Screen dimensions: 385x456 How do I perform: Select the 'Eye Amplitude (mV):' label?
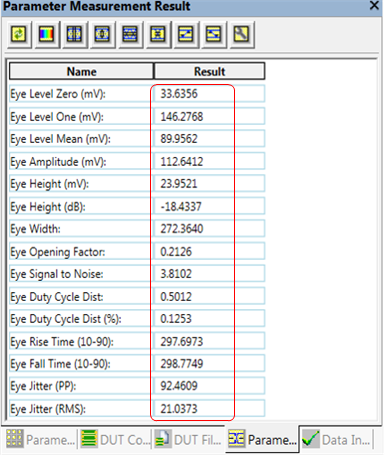pos(58,162)
